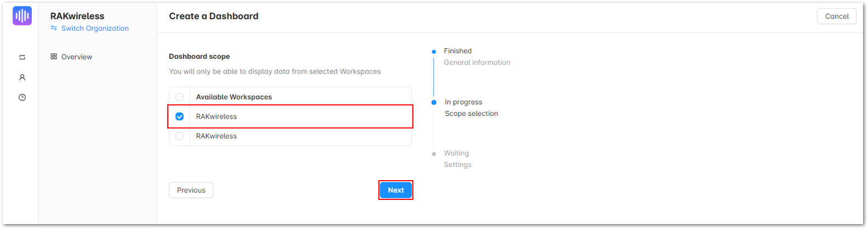
Task: Click the grid icon beside Overview
Action: tap(54, 57)
